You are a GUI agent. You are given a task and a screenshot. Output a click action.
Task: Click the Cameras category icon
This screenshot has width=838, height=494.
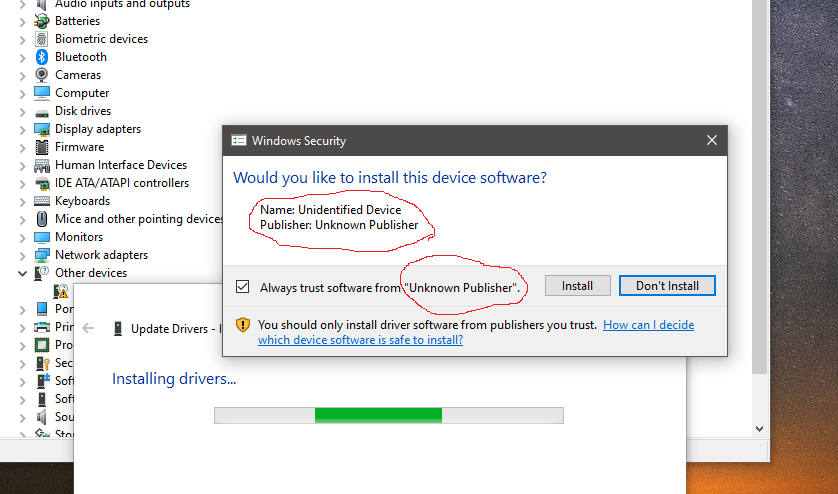42,75
